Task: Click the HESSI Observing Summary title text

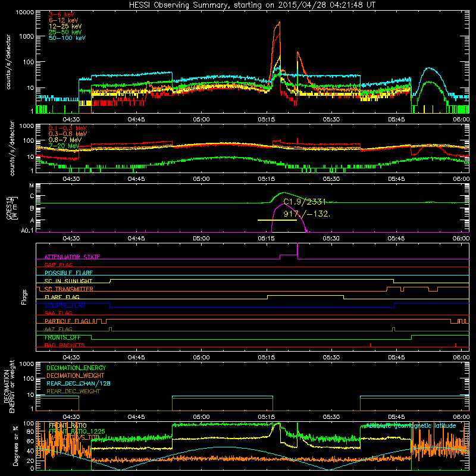Action: [252, 5]
